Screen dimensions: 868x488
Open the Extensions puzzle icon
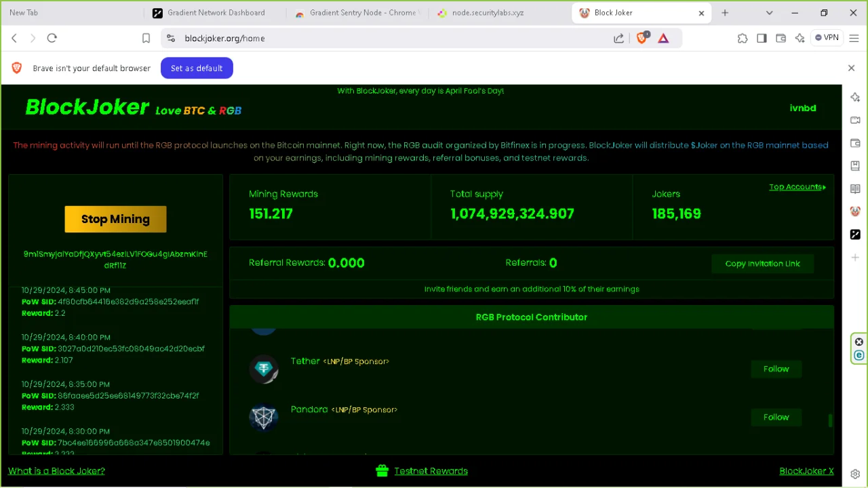point(743,39)
